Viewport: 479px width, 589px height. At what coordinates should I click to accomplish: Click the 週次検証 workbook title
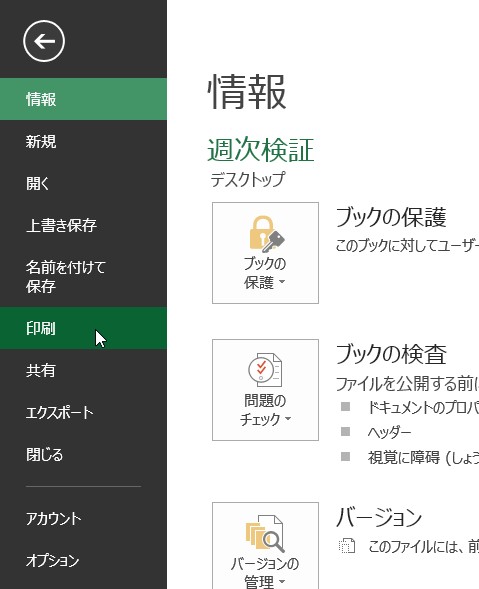(261, 150)
